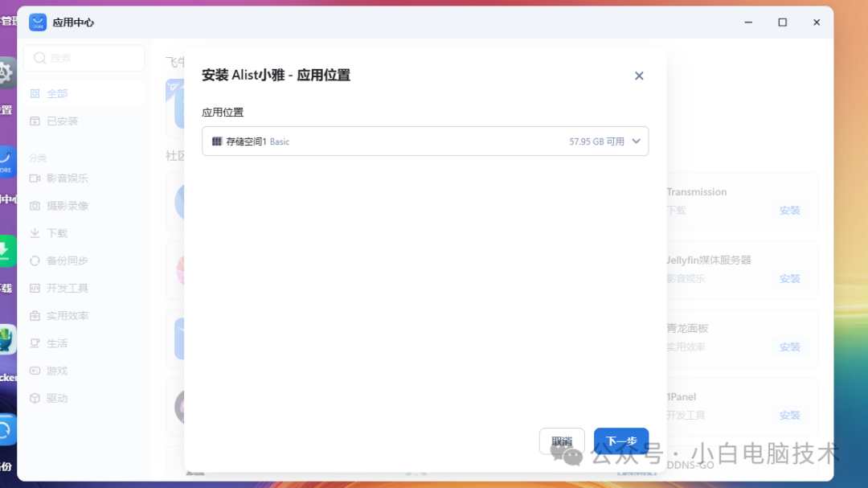Viewport: 868px width, 488px height.
Task: Click the 影音娱乐 video camera icon
Action: pos(35,178)
